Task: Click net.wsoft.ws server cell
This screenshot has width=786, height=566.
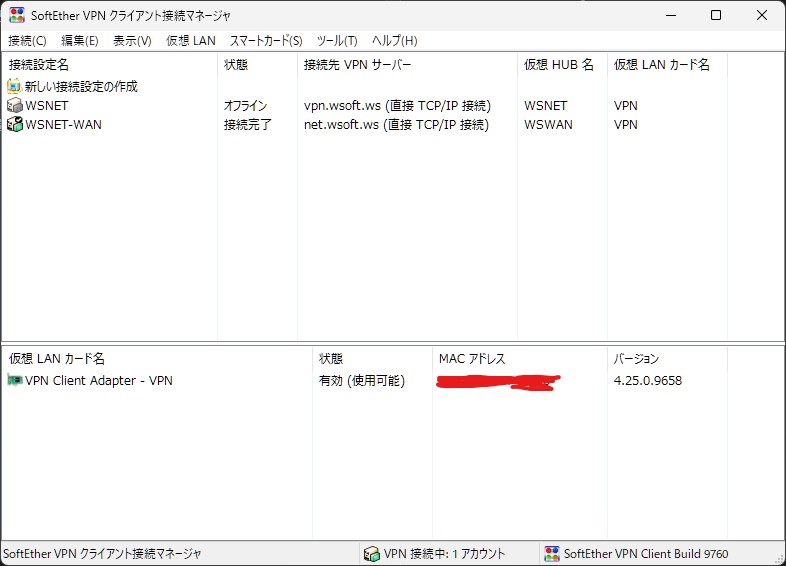Action: (x=396, y=124)
